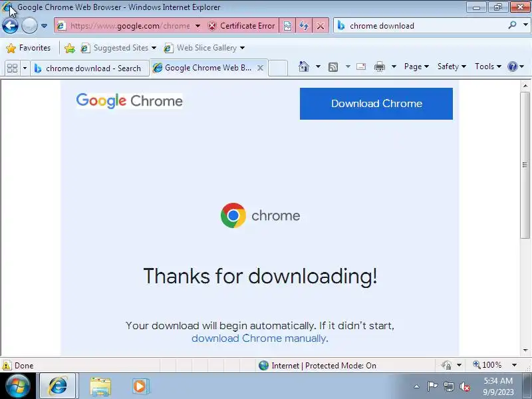Open the recent pages dropdown arrow
The height and width of the screenshot is (399, 532).
(44, 26)
